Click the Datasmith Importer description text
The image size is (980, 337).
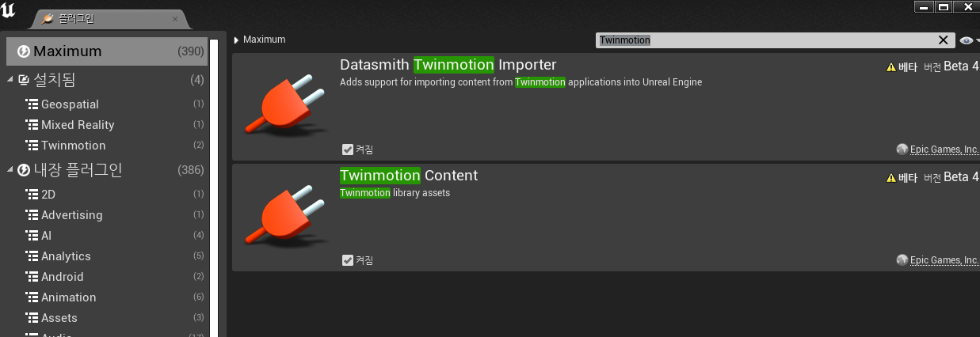[x=521, y=82]
